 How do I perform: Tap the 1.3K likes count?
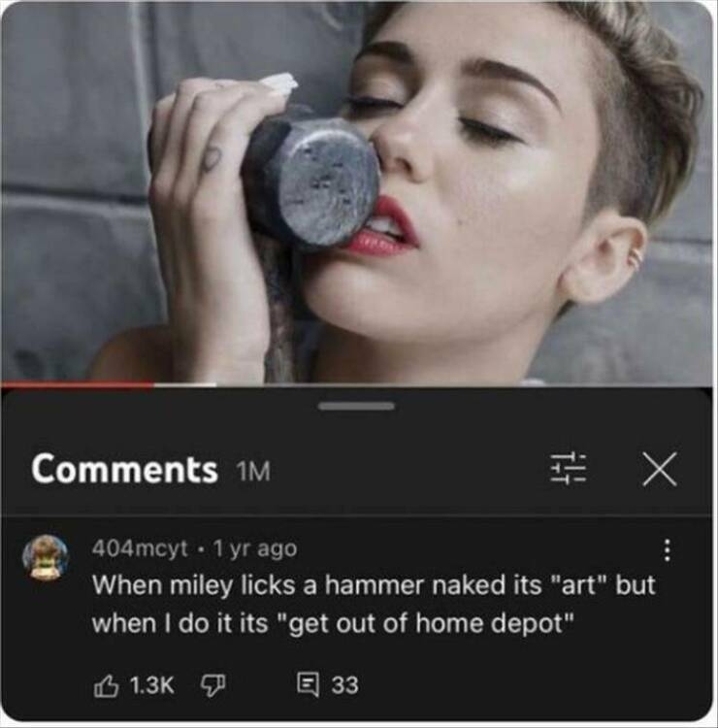151,685
